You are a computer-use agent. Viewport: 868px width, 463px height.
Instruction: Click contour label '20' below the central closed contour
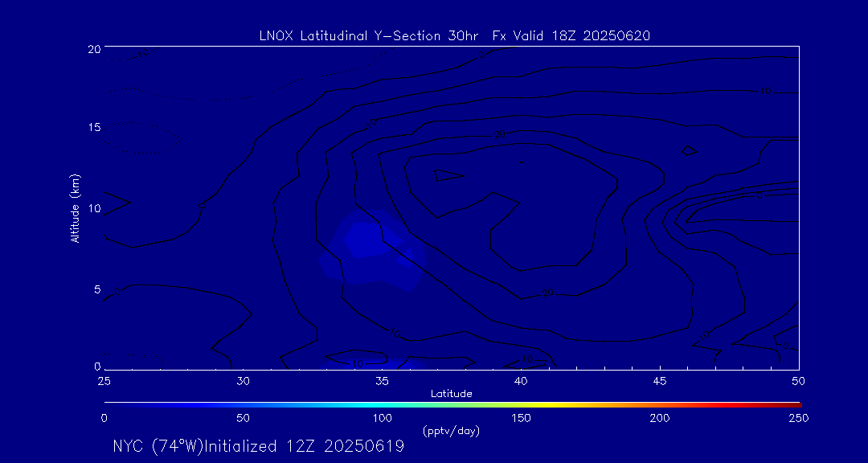(547, 293)
